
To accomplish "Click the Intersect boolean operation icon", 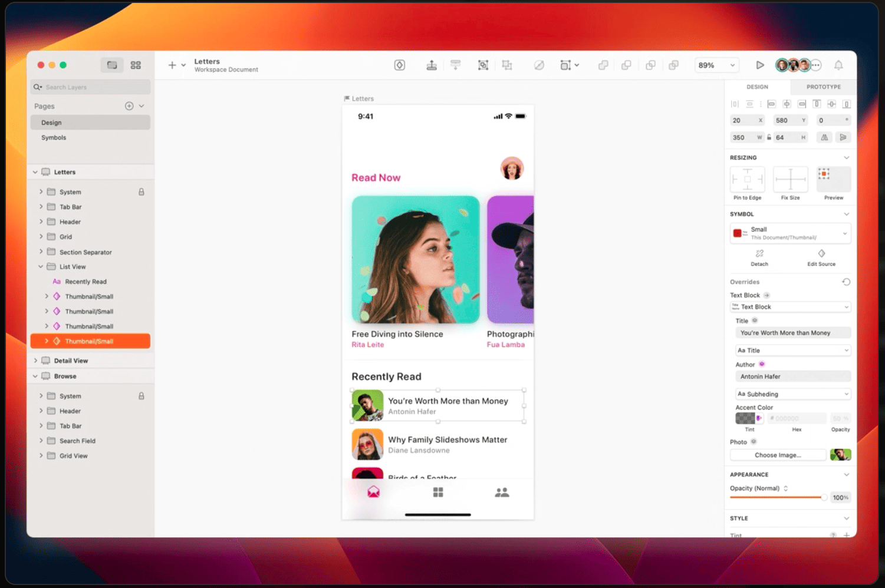I will click(650, 65).
